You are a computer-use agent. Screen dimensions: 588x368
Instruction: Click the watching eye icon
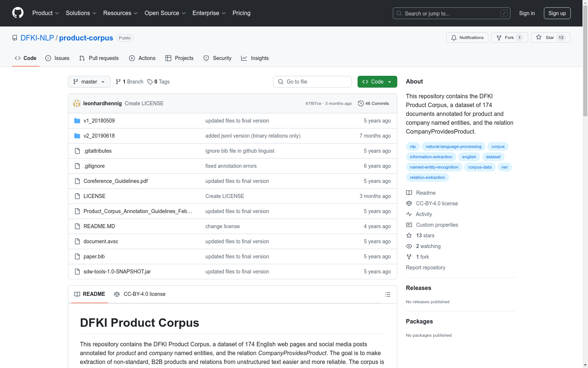pyautogui.click(x=409, y=246)
